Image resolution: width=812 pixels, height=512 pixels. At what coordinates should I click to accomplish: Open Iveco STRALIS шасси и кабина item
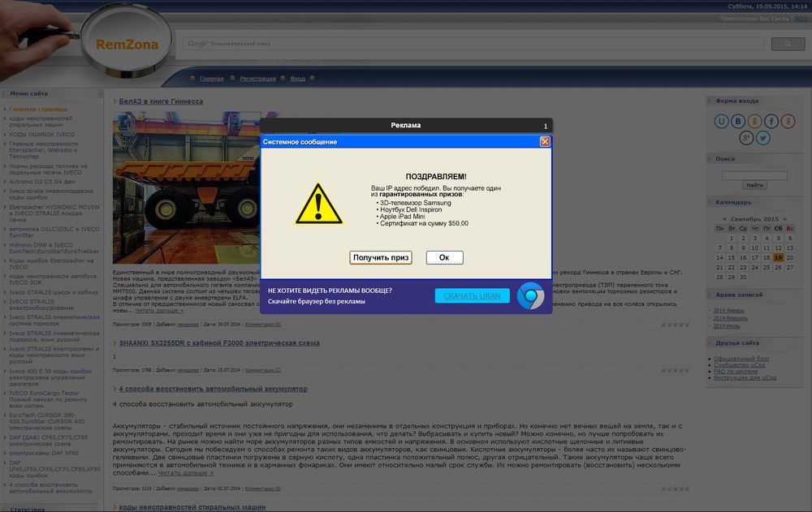[x=54, y=292]
